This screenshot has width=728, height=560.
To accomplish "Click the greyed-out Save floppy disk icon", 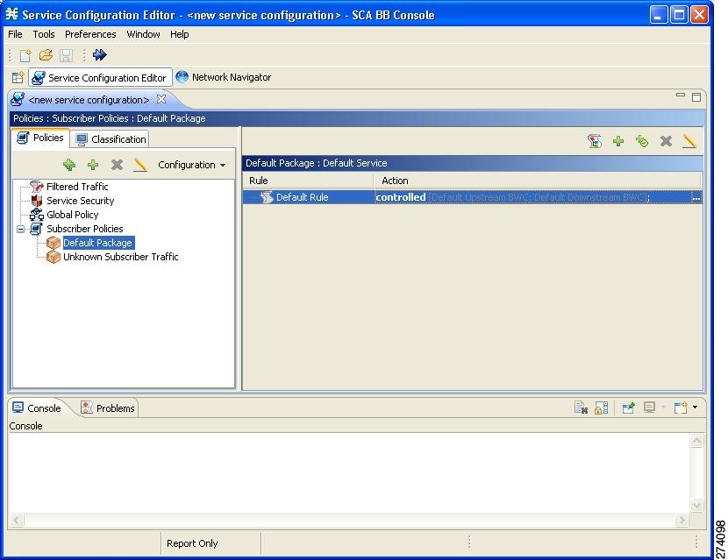I will point(66,55).
